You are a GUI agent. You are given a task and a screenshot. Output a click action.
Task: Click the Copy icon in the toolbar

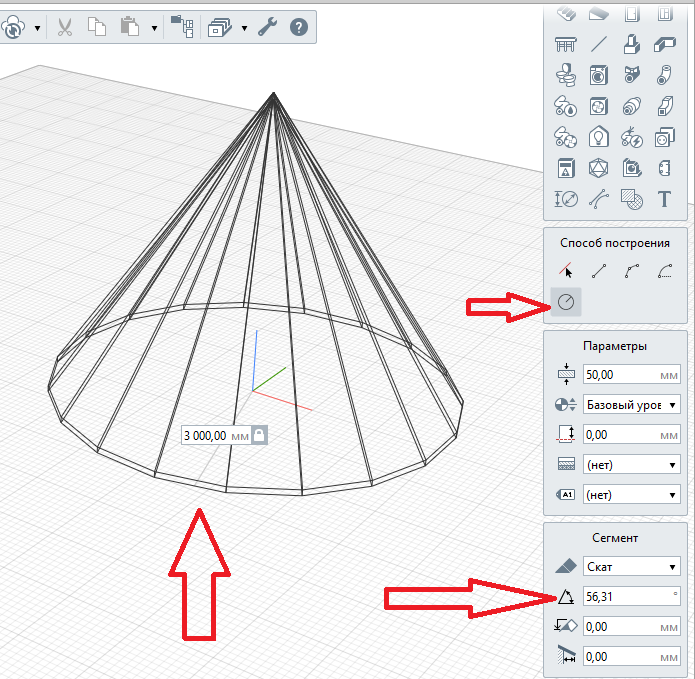point(97,27)
